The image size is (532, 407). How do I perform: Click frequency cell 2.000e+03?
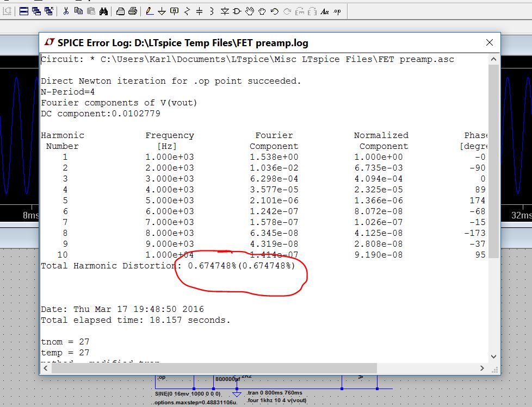[x=170, y=168]
